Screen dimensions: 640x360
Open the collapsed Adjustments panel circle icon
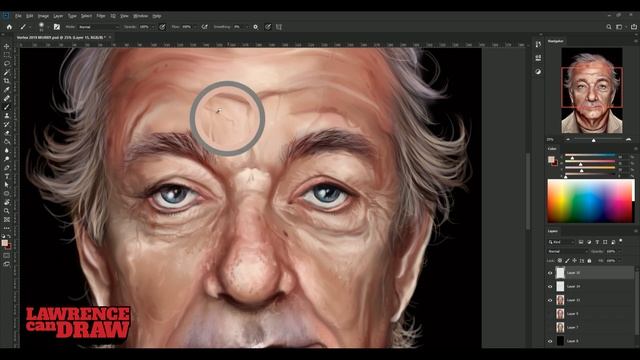pos(538,72)
